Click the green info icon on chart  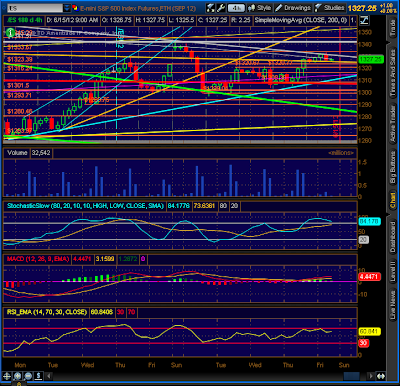coord(10,32)
